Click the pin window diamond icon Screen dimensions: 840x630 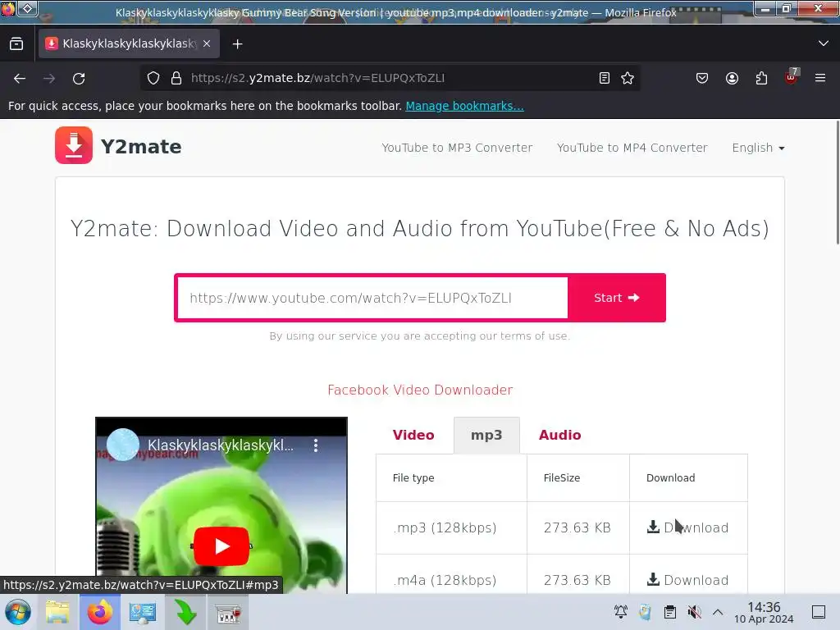click(x=27, y=8)
